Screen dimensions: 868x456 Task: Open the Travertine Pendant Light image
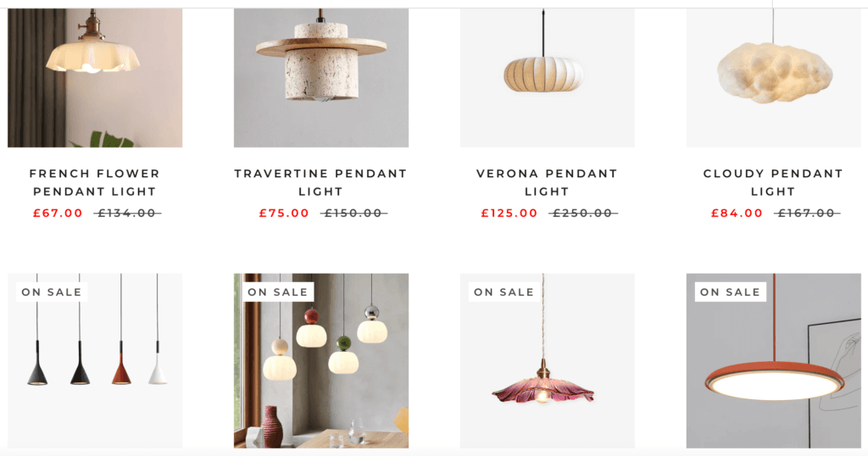pos(321,77)
